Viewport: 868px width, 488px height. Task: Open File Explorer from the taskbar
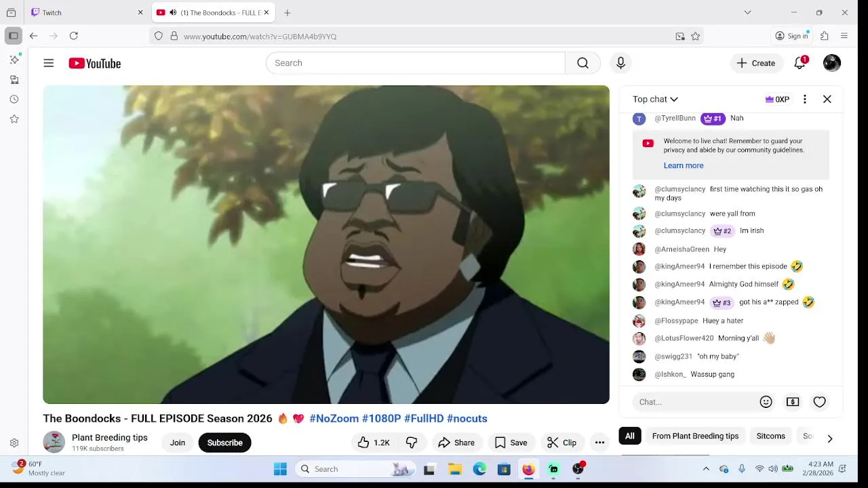pos(455,469)
